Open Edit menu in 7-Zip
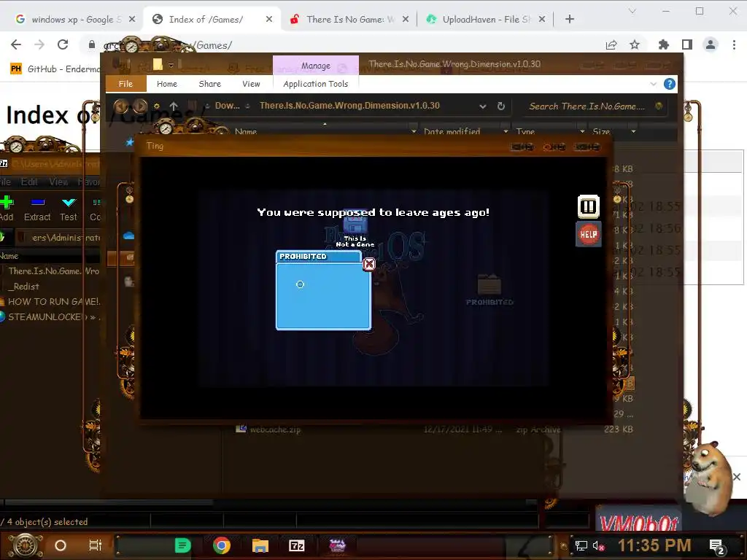Screen dimensions: 747x560 click(x=29, y=182)
